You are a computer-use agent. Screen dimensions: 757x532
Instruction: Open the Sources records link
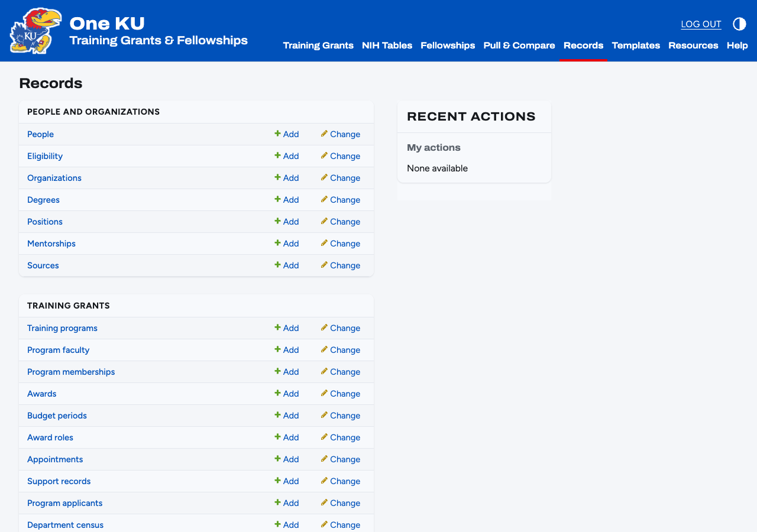pyautogui.click(x=43, y=265)
